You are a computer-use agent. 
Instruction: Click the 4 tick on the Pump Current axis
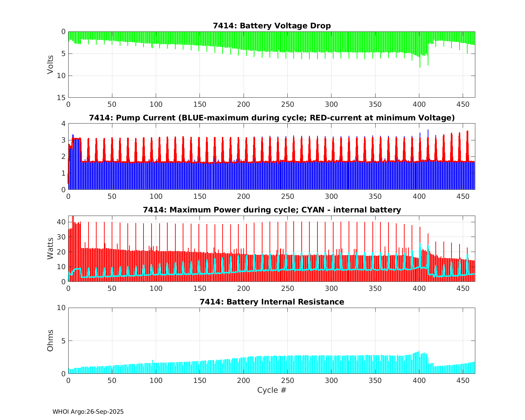(x=63, y=124)
